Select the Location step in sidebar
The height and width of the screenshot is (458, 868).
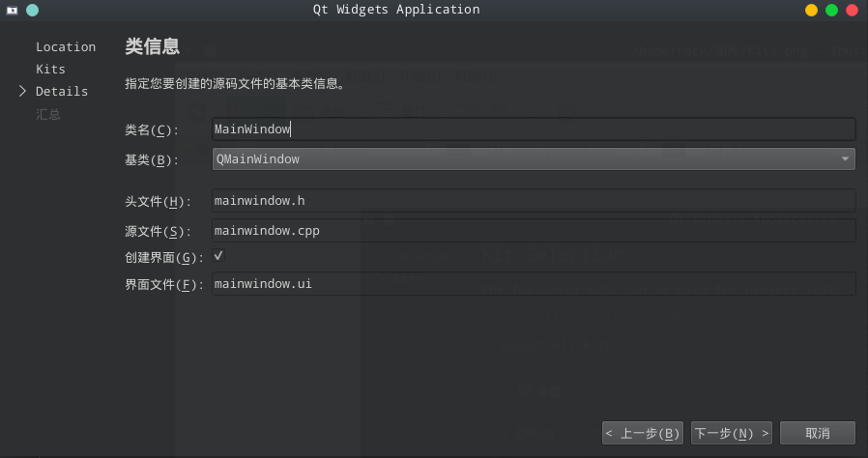pyautogui.click(x=66, y=46)
